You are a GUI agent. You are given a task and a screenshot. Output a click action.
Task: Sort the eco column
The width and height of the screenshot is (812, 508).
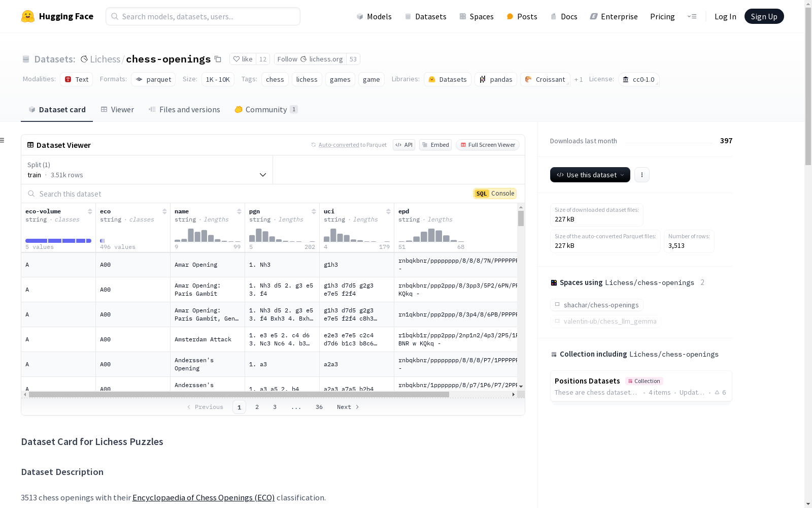[164, 211]
